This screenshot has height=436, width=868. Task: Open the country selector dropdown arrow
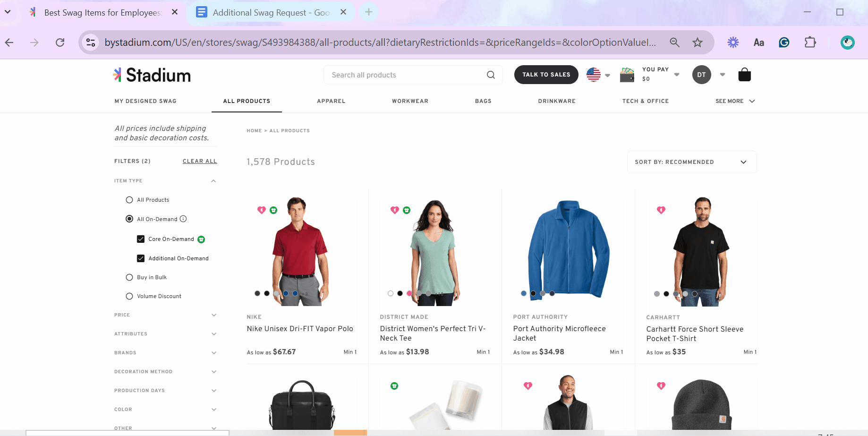pos(608,75)
